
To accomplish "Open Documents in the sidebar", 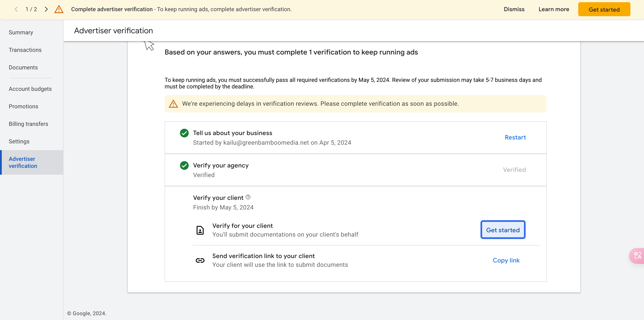I will 23,67.
